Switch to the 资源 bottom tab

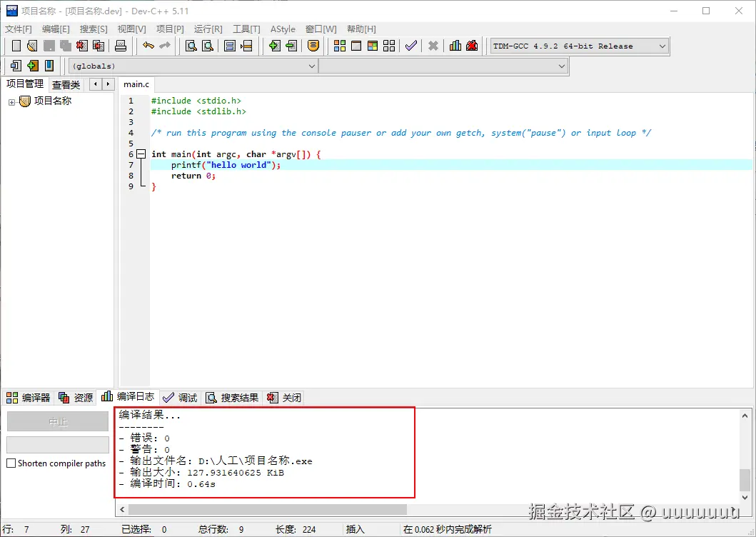(x=76, y=398)
